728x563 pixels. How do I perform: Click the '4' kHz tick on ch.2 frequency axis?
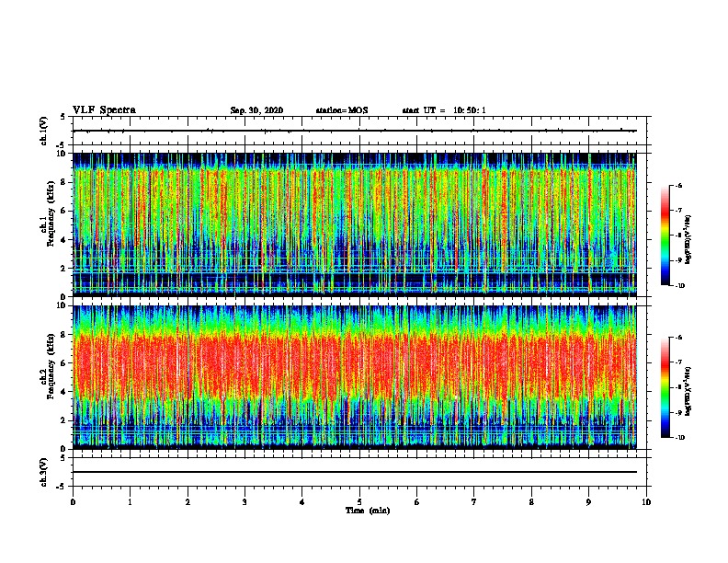click(64, 392)
